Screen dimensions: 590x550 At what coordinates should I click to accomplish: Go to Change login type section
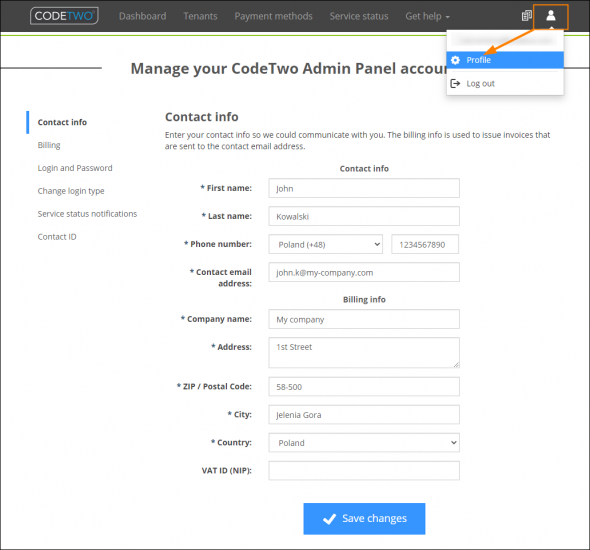click(71, 191)
